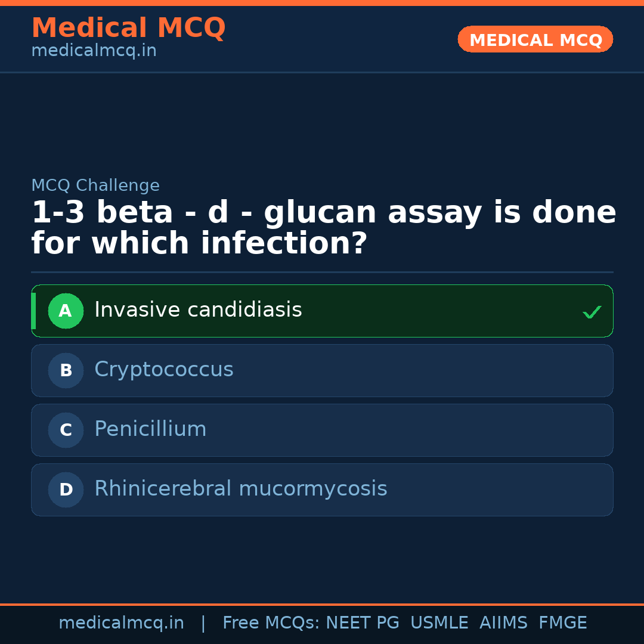Click the green checkmark on option A
Viewport: 644px width, 644px height.
click(x=592, y=312)
